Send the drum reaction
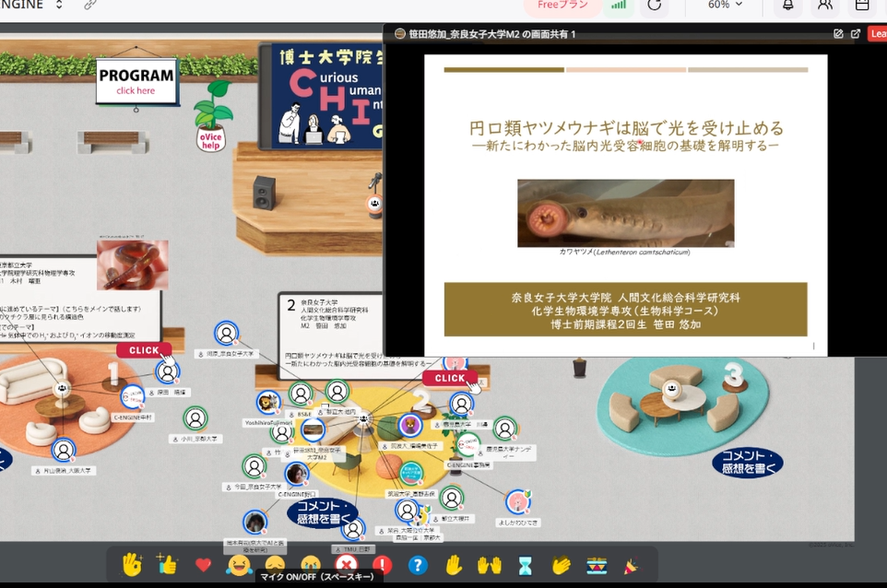This screenshot has height=588, width=887. (597, 565)
